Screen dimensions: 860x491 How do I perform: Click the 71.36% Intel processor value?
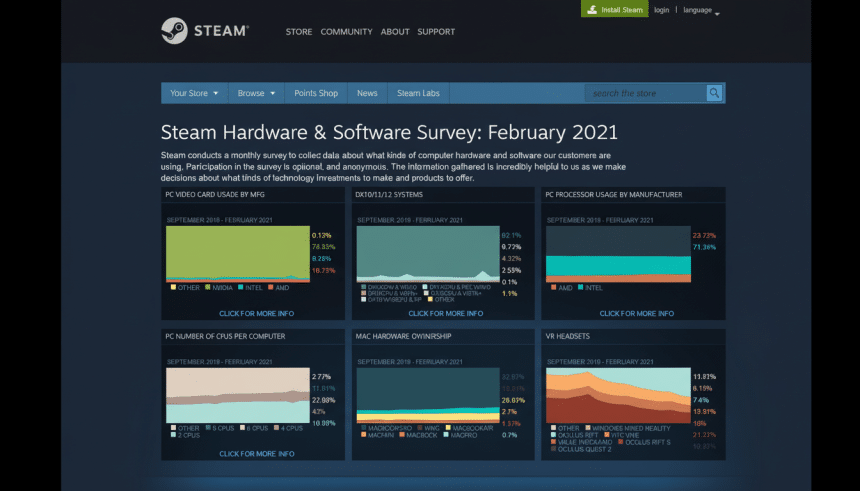click(x=704, y=247)
